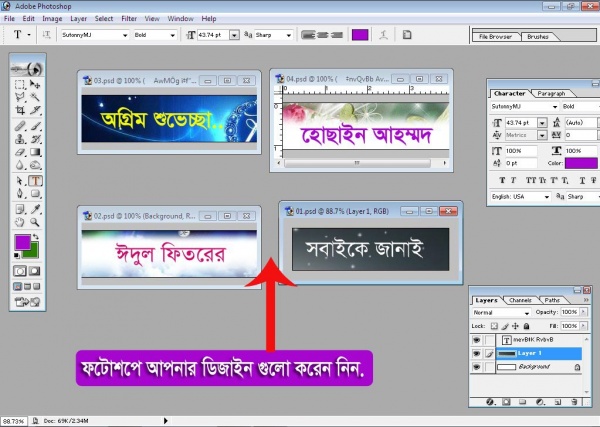Click text color swatch in options bar

[x=360, y=35]
